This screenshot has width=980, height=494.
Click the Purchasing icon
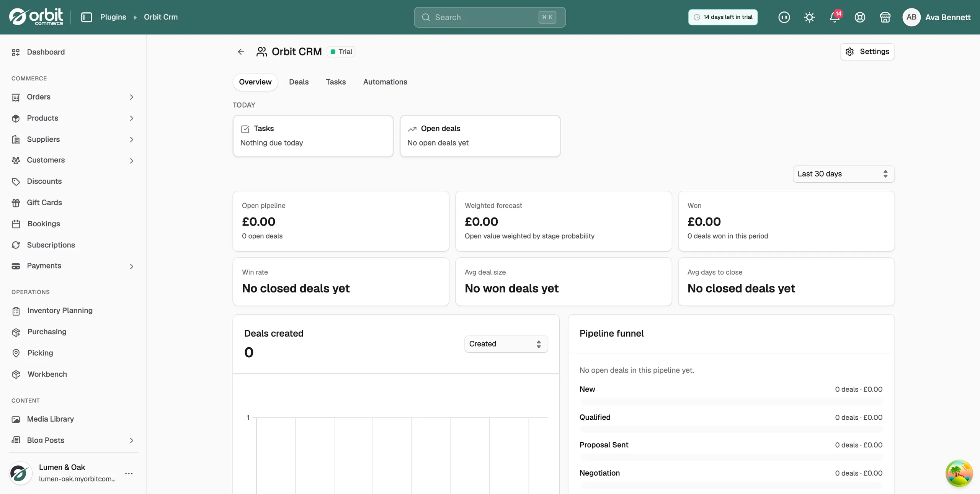point(16,332)
